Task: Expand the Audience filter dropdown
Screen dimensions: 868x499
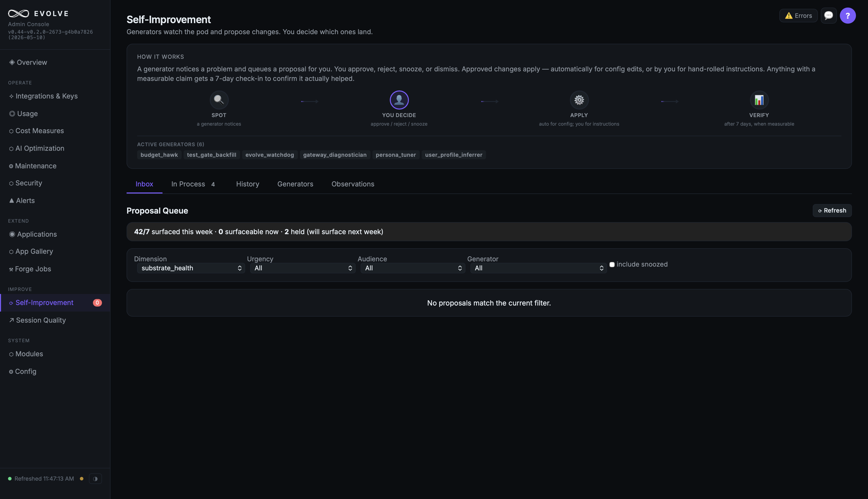Action: [x=413, y=268]
